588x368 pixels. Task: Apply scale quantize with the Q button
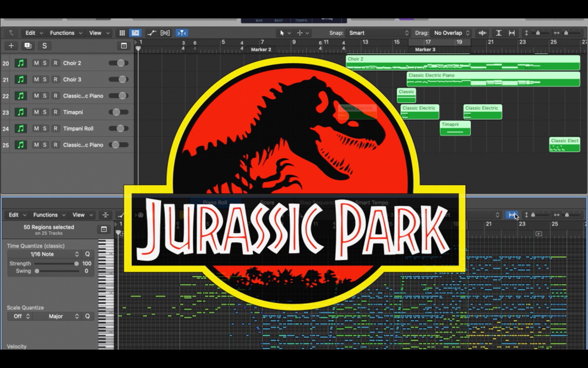(x=87, y=316)
